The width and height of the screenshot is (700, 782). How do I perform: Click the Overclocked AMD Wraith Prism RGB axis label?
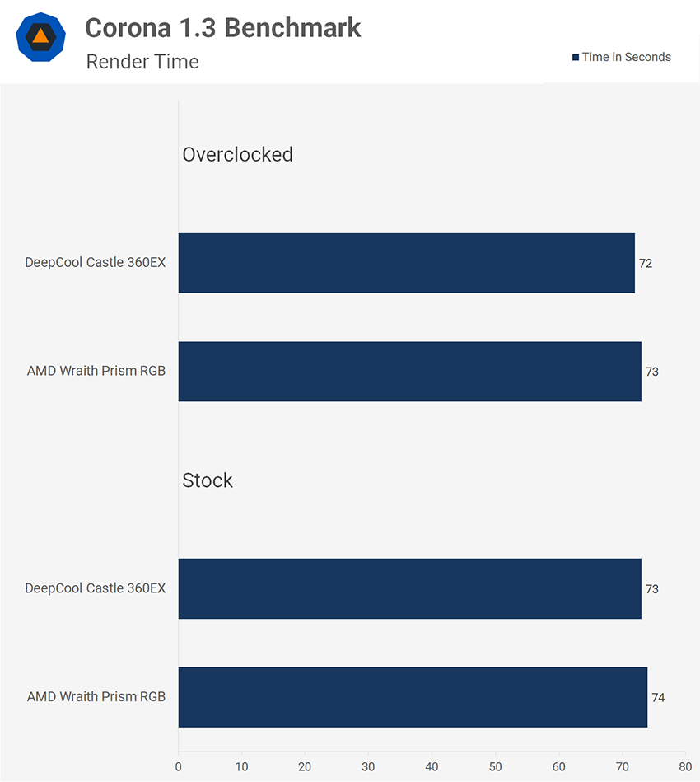pyautogui.click(x=96, y=372)
